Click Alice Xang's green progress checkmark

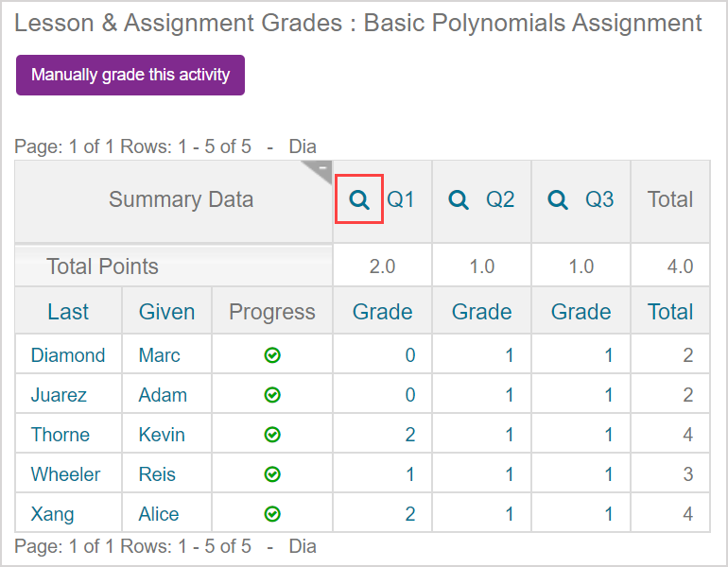pyautogui.click(x=272, y=514)
